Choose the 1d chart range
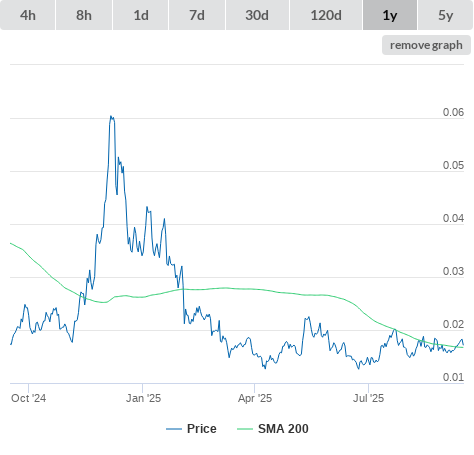The height and width of the screenshot is (455, 474). click(141, 15)
